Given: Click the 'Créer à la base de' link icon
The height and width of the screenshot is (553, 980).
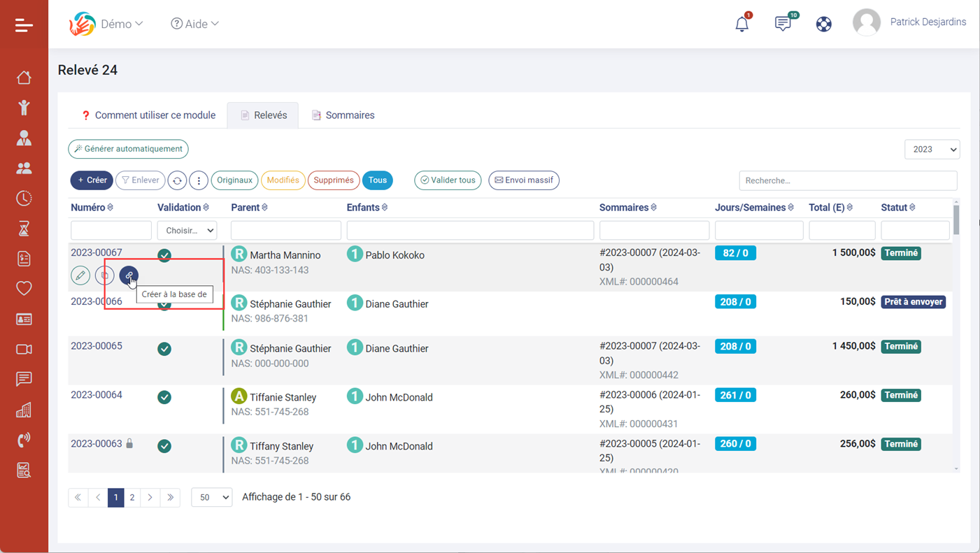Looking at the screenshot, I should tap(129, 275).
